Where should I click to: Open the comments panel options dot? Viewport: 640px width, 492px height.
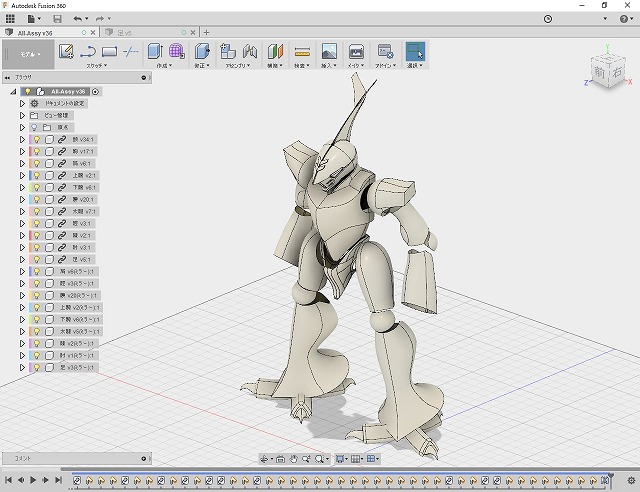[x=144, y=459]
